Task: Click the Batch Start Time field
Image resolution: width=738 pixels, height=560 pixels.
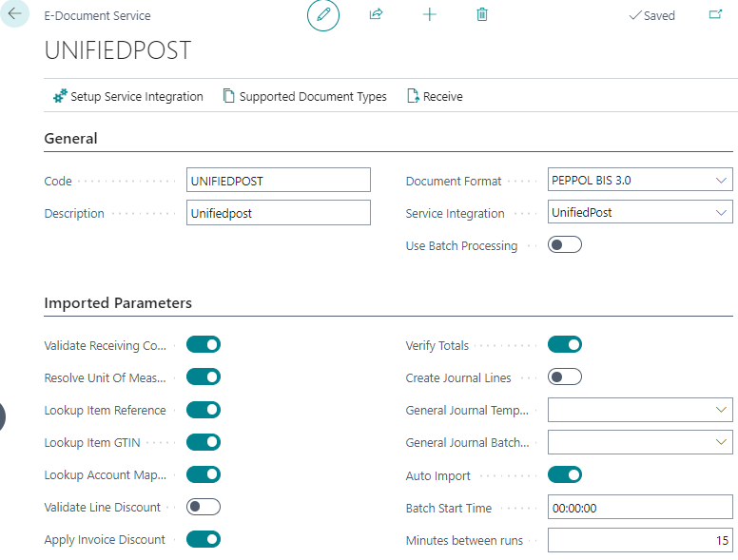Action: point(639,508)
